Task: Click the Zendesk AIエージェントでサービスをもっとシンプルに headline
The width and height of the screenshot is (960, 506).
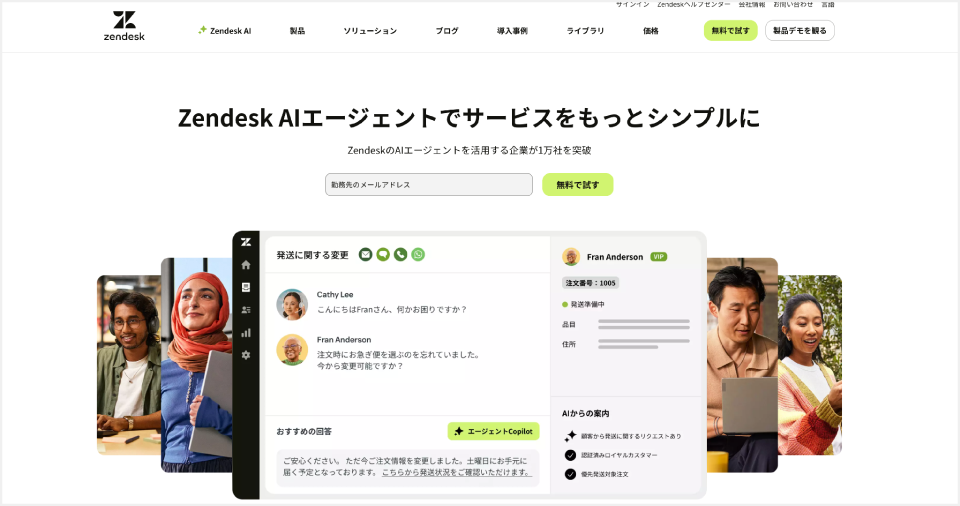Action: (469, 118)
